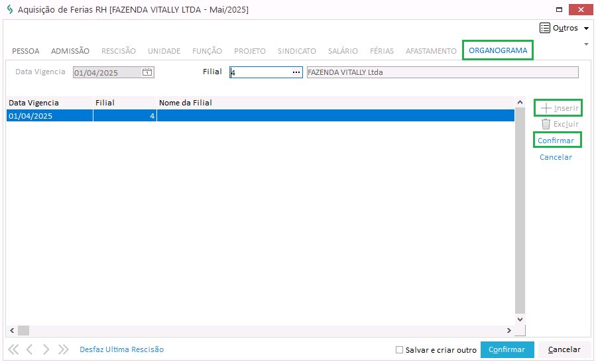This screenshot has height=364, width=596.
Task: Click Desfaz Ultima Rescisão link
Action: pos(121,349)
